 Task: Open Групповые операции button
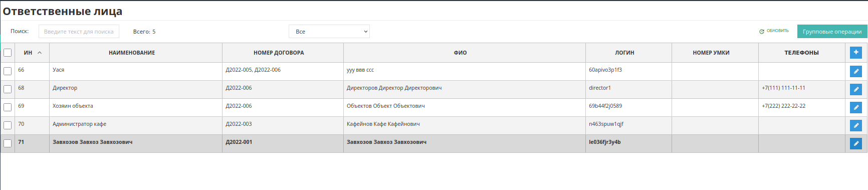[x=832, y=31]
